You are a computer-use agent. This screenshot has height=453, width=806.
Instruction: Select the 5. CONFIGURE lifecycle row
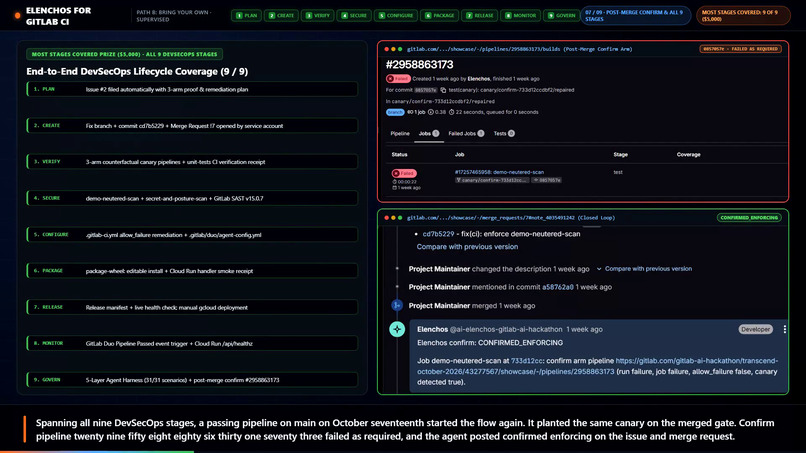coord(192,234)
